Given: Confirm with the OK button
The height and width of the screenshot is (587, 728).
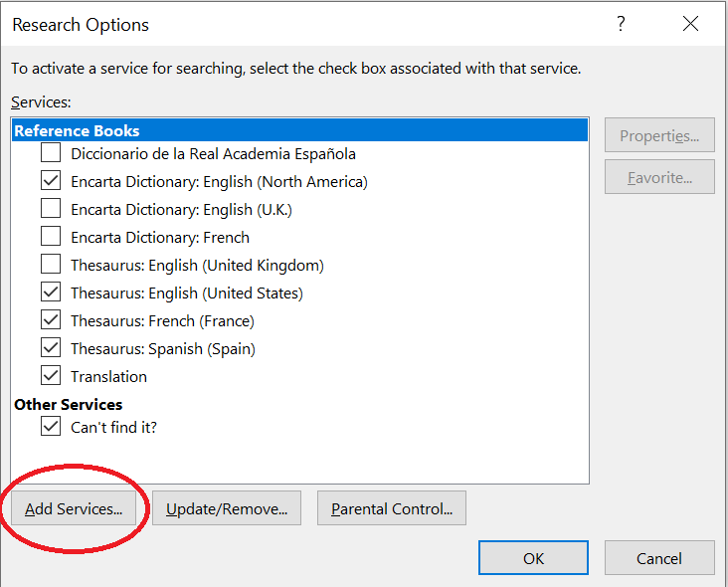Looking at the screenshot, I should pyautogui.click(x=533, y=558).
